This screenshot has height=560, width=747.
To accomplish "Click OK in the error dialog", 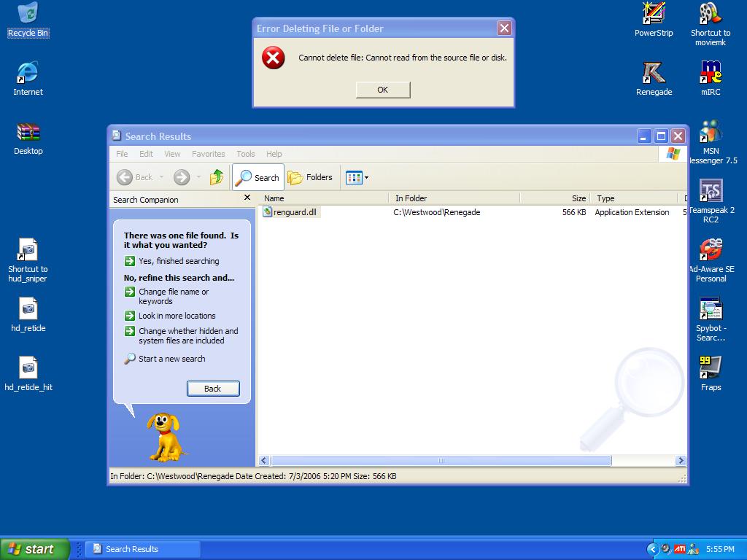I will [x=382, y=90].
